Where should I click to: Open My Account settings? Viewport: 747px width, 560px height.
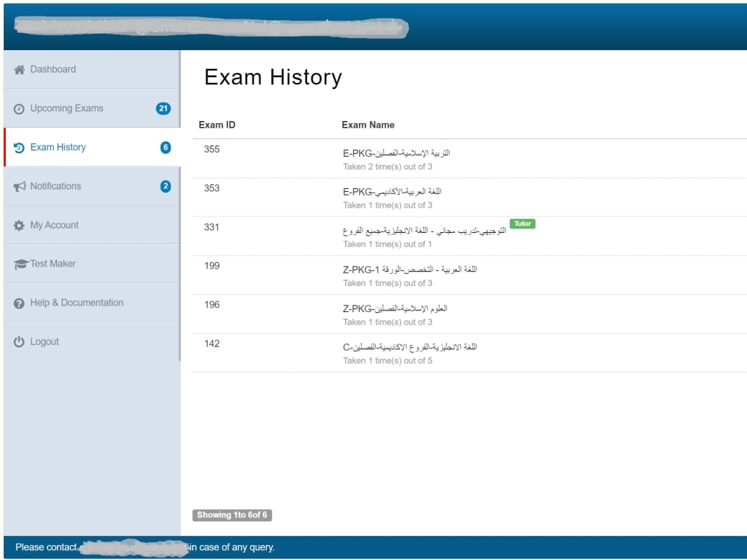tap(91, 225)
